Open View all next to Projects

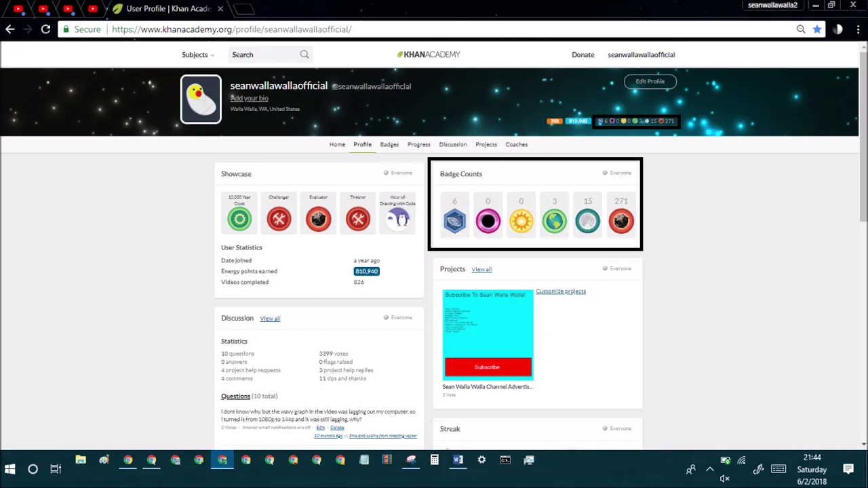tap(481, 269)
